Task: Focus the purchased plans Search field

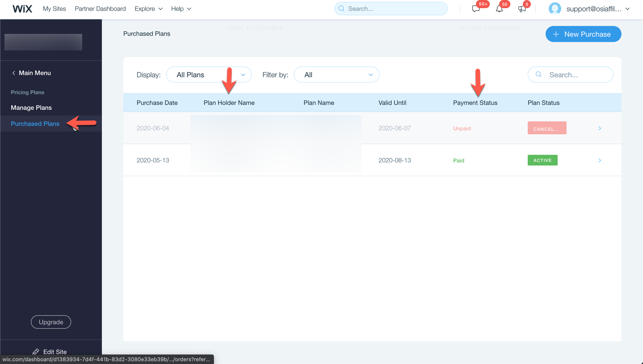Action: (x=570, y=74)
